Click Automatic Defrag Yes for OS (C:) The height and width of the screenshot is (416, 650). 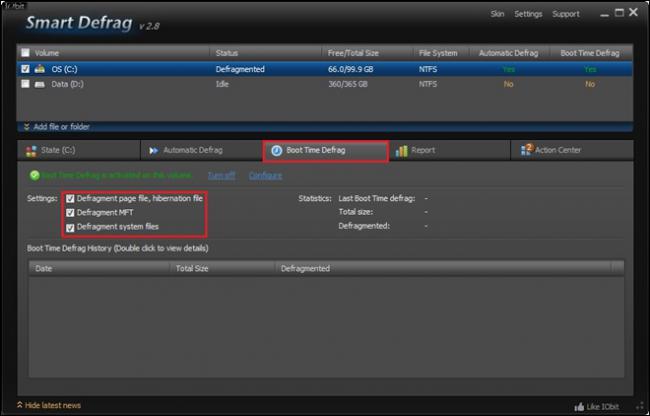click(x=508, y=69)
